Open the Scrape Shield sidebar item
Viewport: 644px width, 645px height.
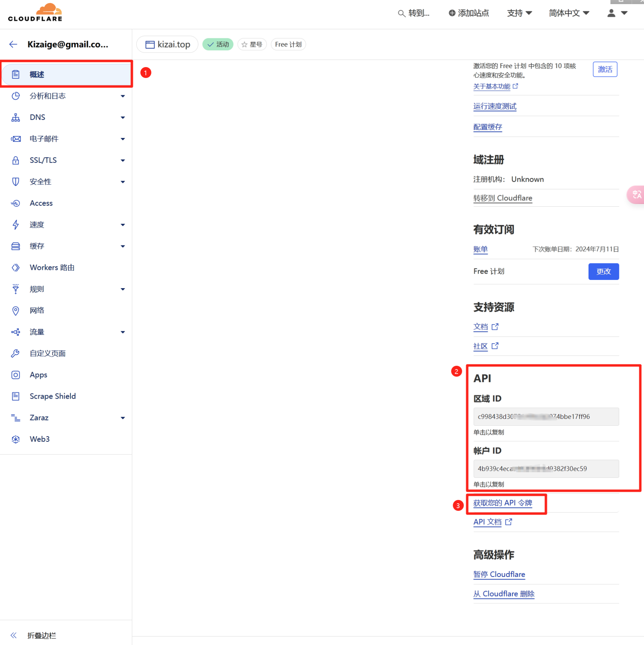point(66,396)
